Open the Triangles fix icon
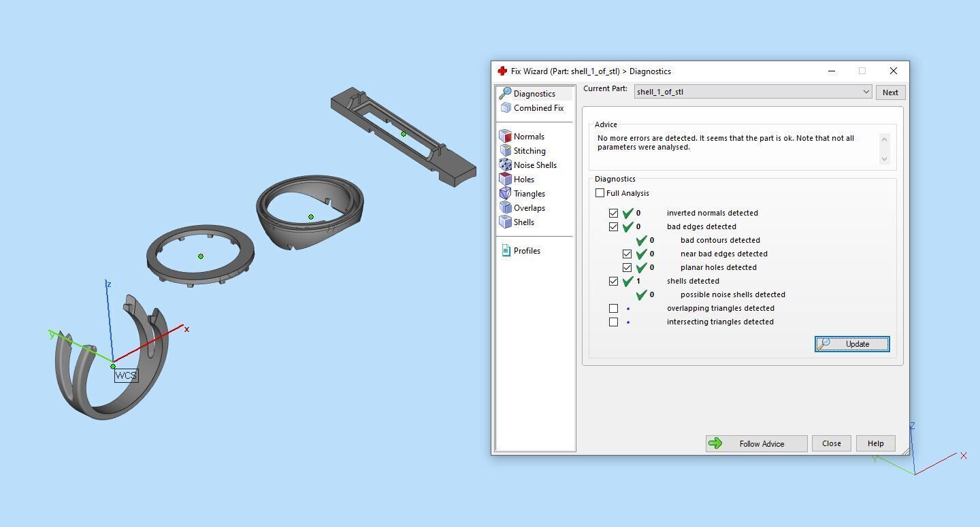The image size is (980, 527). (x=505, y=194)
